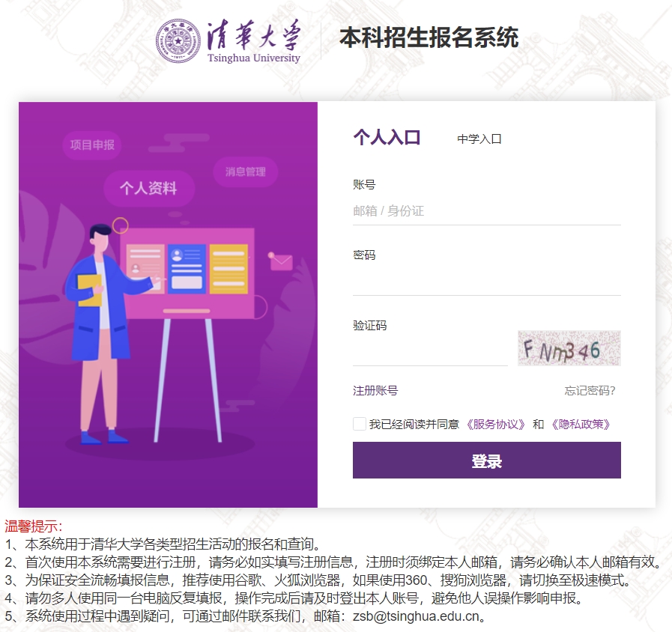Refresh the FNm346 captcha image
The image size is (672, 632).
tap(569, 348)
